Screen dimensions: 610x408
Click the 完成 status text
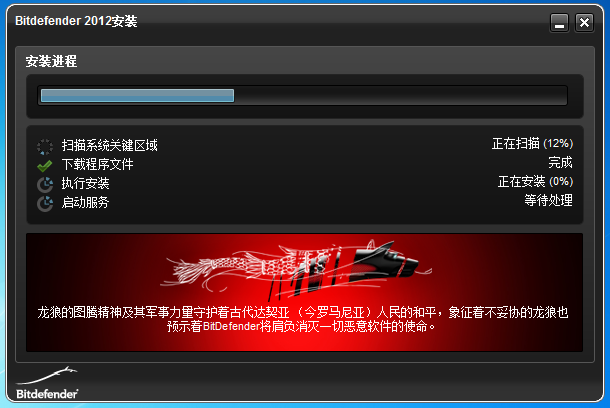pos(560,162)
